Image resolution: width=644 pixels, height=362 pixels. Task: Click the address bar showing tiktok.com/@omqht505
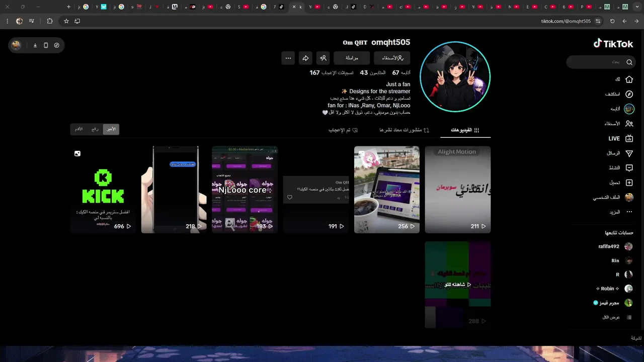point(566,21)
